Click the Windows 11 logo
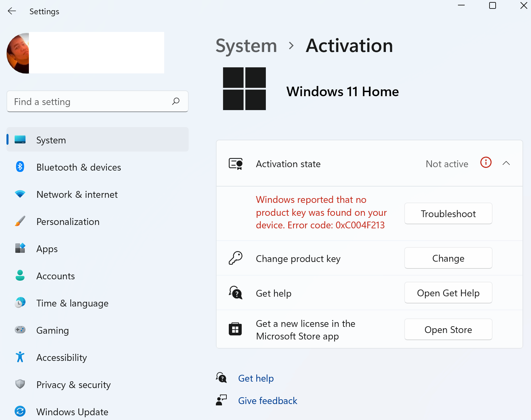Screen dimensions: 531x420 pos(244,89)
